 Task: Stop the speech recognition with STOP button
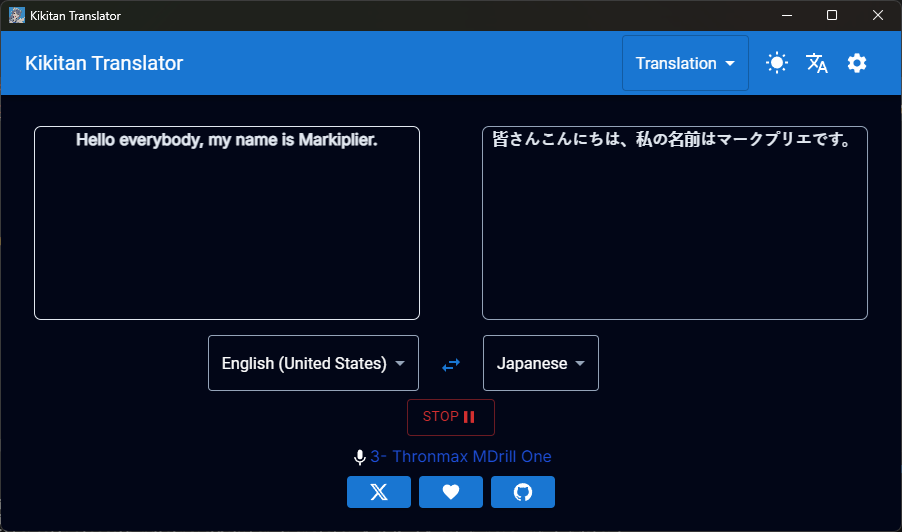tap(450, 417)
